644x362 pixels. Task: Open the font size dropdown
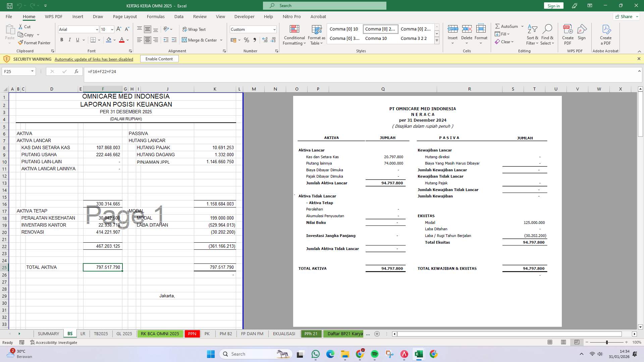pyautogui.click(x=112, y=29)
